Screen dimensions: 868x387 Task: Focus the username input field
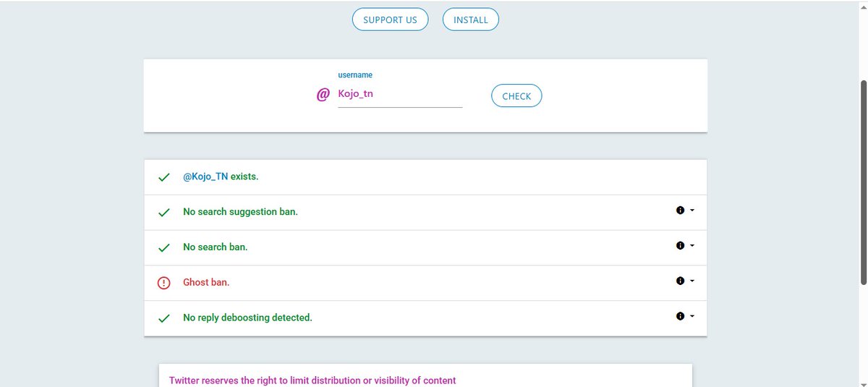[400, 94]
